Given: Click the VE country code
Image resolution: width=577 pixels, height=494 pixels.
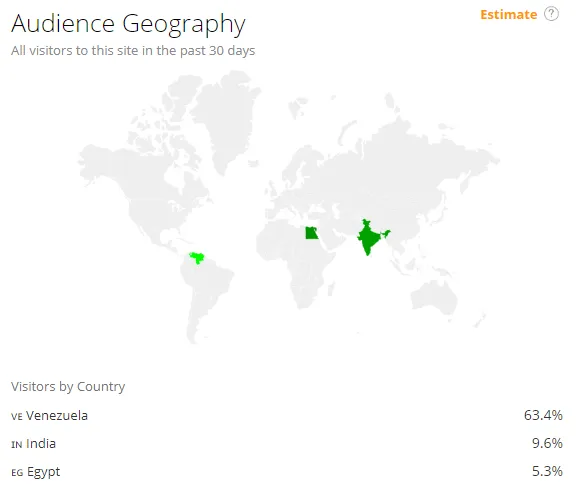Looking at the screenshot, I should [x=17, y=417].
